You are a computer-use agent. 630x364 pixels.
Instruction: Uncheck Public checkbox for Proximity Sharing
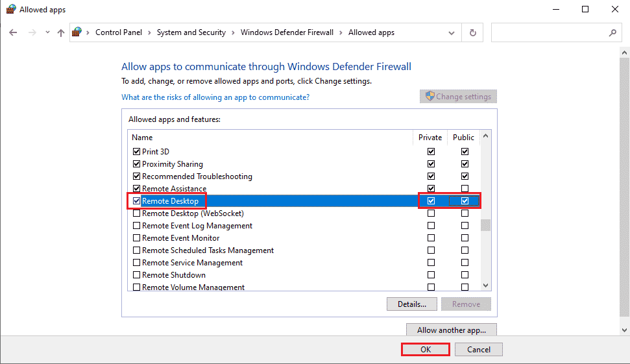tap(465, 164)
